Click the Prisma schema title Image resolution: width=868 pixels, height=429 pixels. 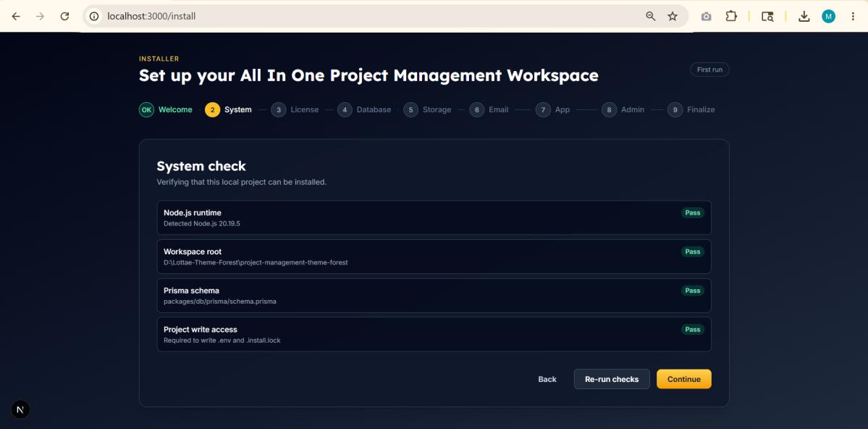(192, 291)
